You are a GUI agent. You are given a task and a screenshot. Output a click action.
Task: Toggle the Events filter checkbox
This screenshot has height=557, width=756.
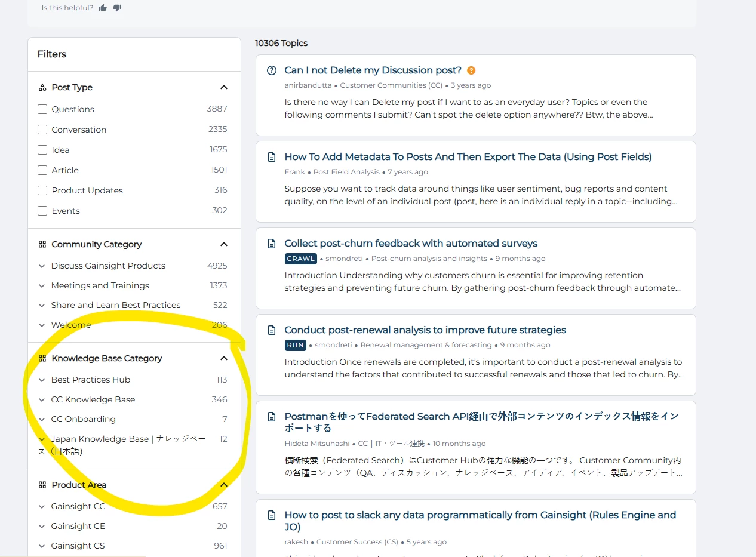[x=42, y=211]
